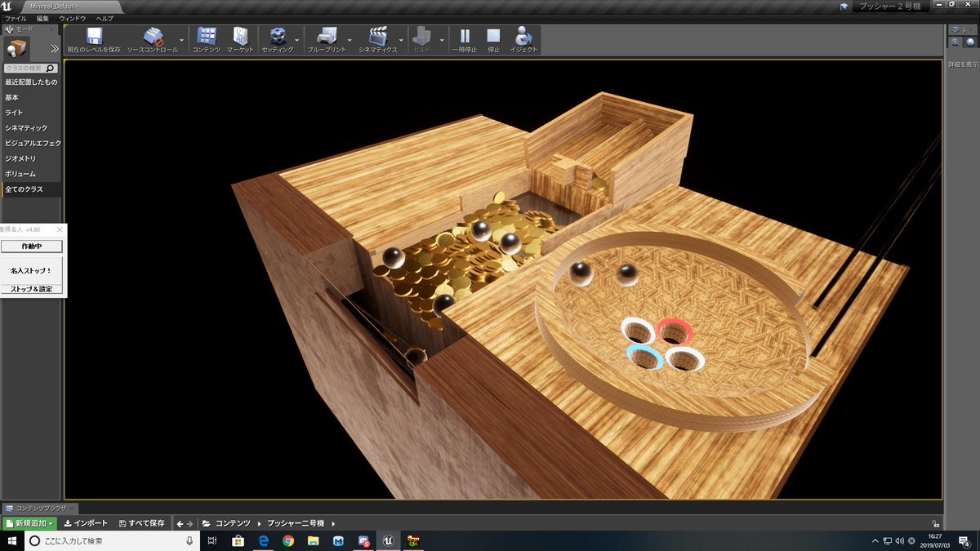Image resolution: width=980 pixels, height=551 pixels.
Task: Click the ビルド (build) toolbar icon
Action: (x=422, y=39)
